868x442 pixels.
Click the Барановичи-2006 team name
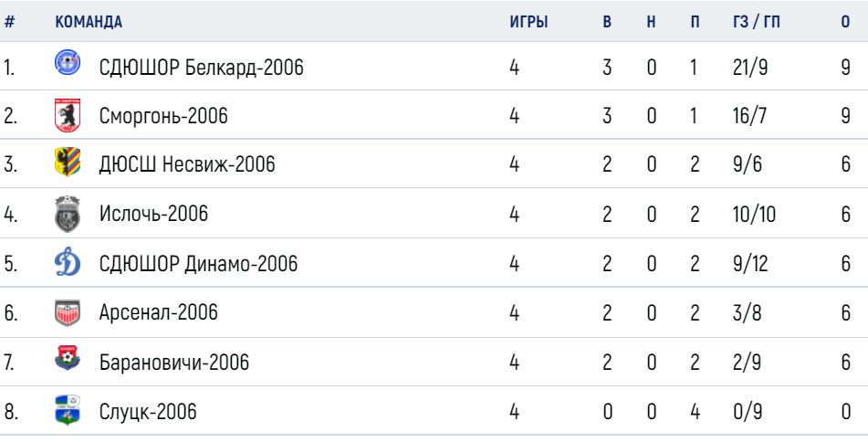[x=173, y=363]
